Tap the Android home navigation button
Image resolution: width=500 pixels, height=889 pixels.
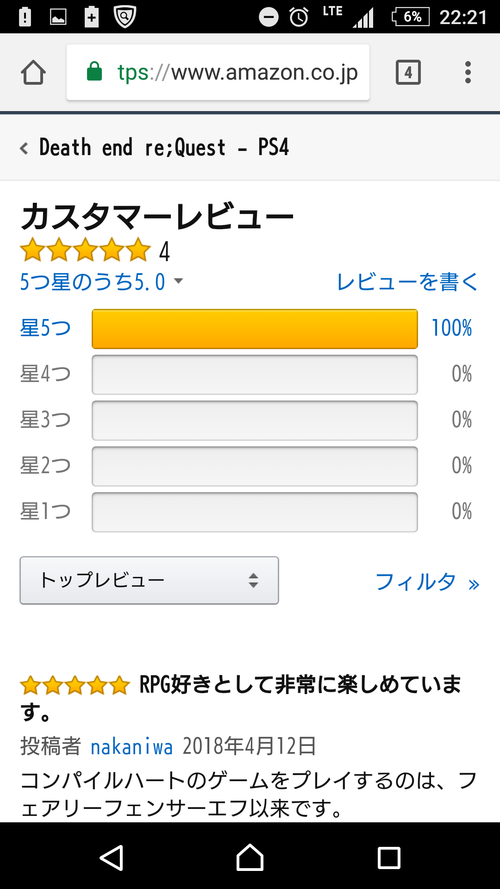point(250,857)
